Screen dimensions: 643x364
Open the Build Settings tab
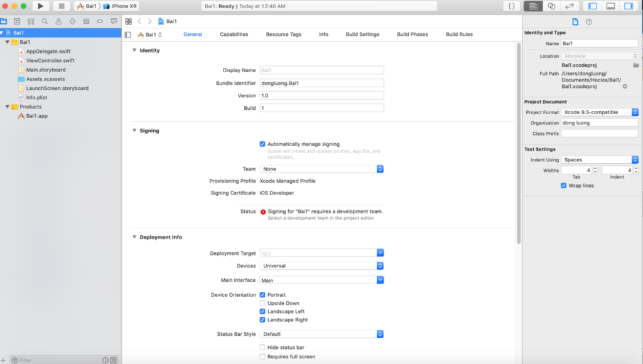point(362,35)
